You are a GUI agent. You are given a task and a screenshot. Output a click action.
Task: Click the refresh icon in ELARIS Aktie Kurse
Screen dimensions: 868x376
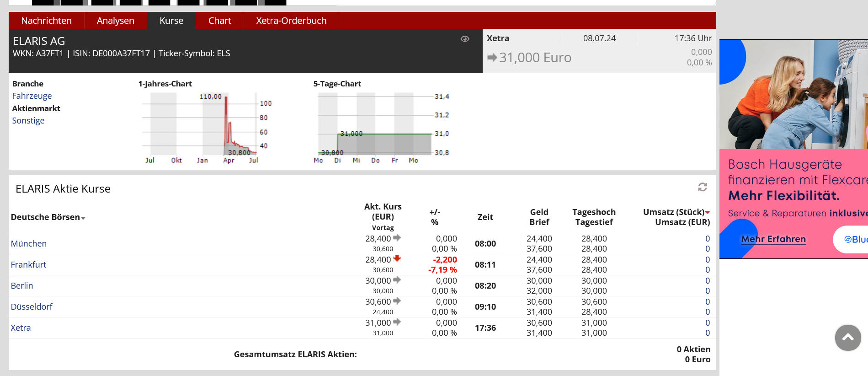pyautogui.click(x=703, y=187)
